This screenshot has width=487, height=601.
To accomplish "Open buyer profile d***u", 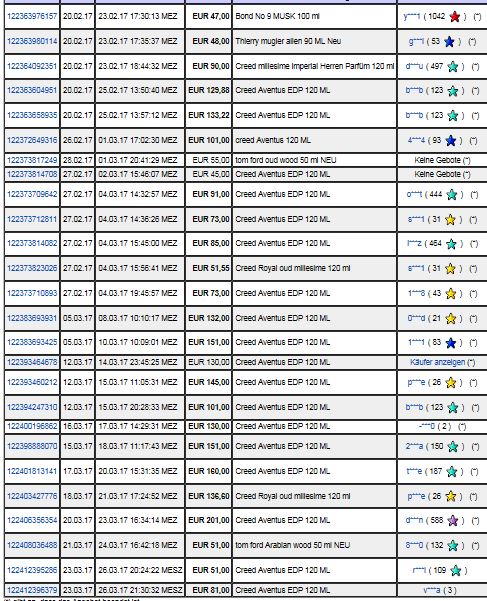I will (414, 66).
